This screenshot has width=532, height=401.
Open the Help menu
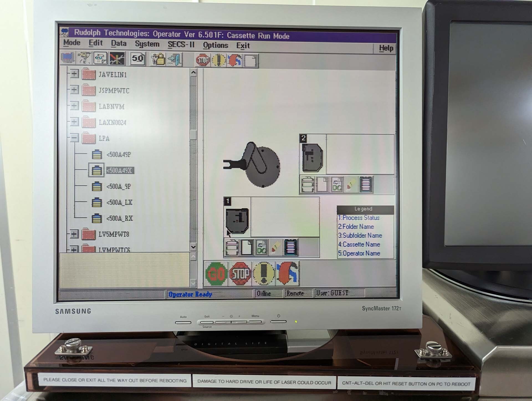(386, 48)
